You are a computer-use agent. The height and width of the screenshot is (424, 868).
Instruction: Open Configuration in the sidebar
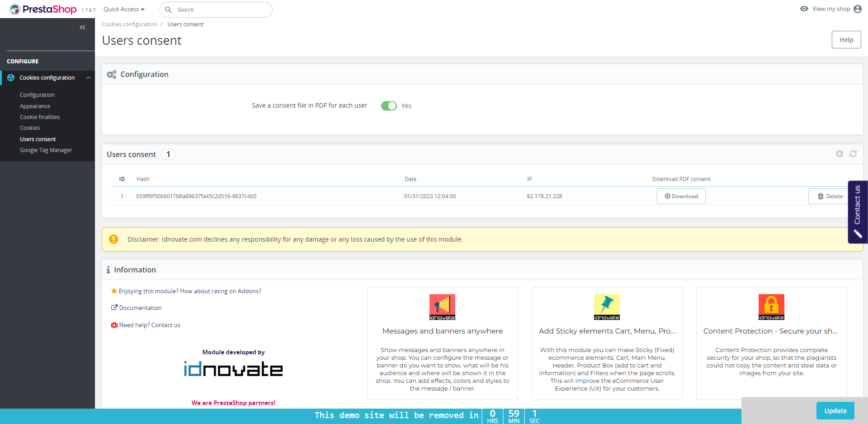pyautogui.click(x=37, y=95)
